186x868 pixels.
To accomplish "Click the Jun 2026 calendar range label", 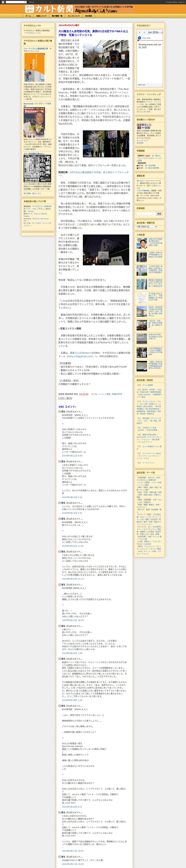I will coord(155,32).
